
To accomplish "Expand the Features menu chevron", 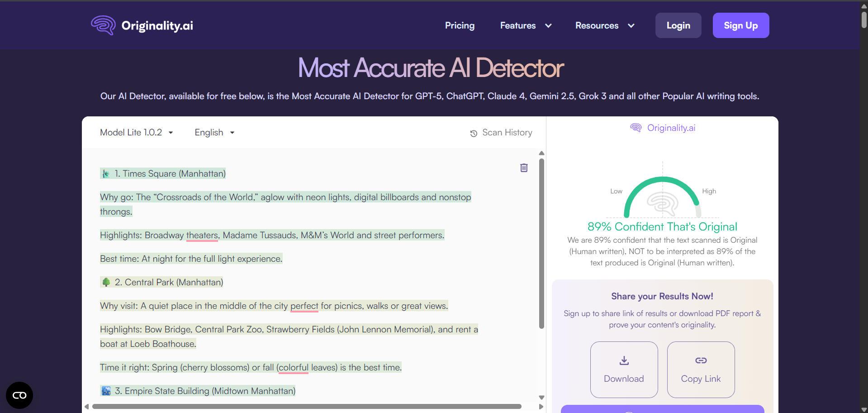I will (x=548, y=26).
